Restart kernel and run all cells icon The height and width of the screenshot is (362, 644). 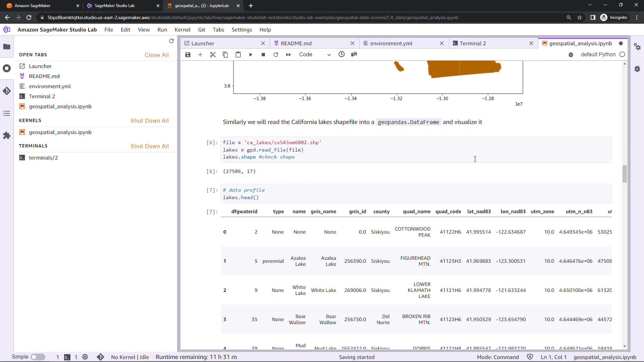tap(288, 55)
